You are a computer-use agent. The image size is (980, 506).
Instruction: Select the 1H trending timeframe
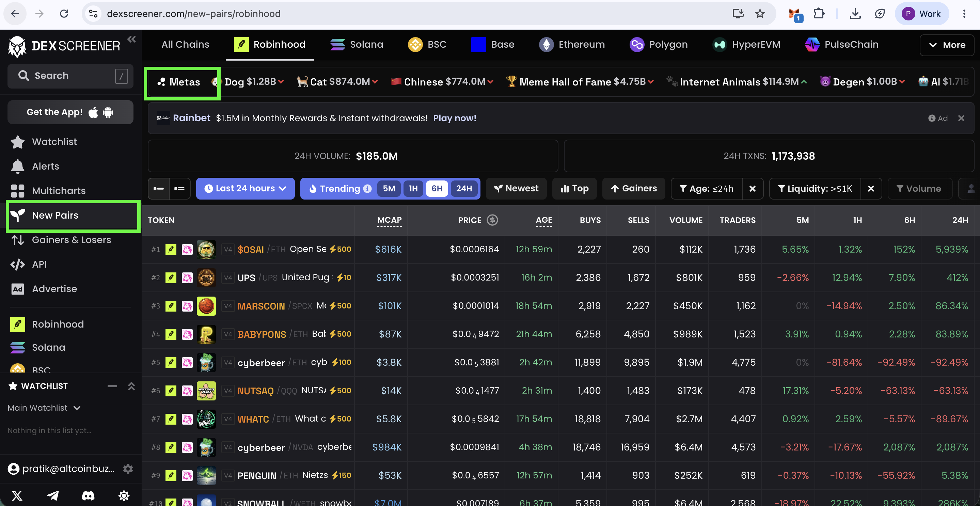pyautogui.click(x=413, y=189)
